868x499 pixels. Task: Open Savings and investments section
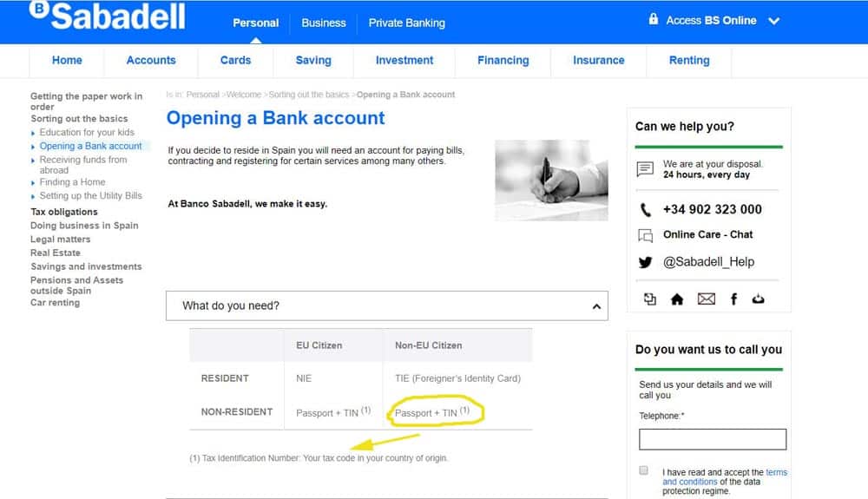pyautogui.click(x=86, y=266)
